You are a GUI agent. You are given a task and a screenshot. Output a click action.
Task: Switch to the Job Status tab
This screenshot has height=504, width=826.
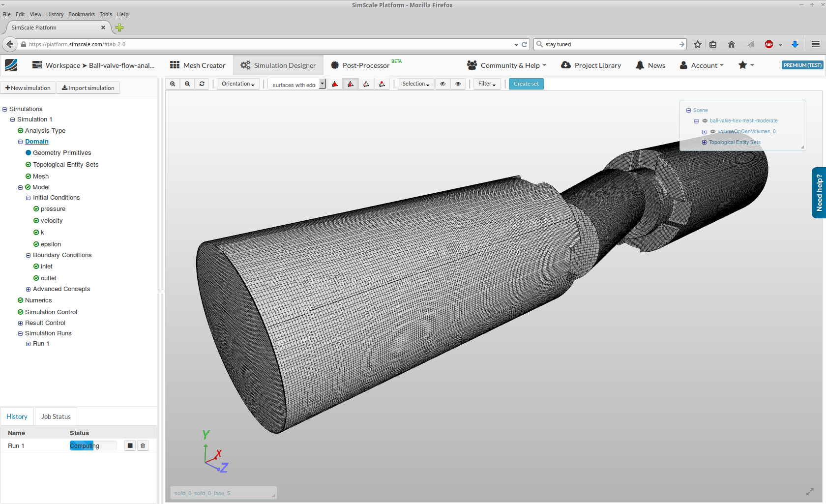[x=56, y=416]
